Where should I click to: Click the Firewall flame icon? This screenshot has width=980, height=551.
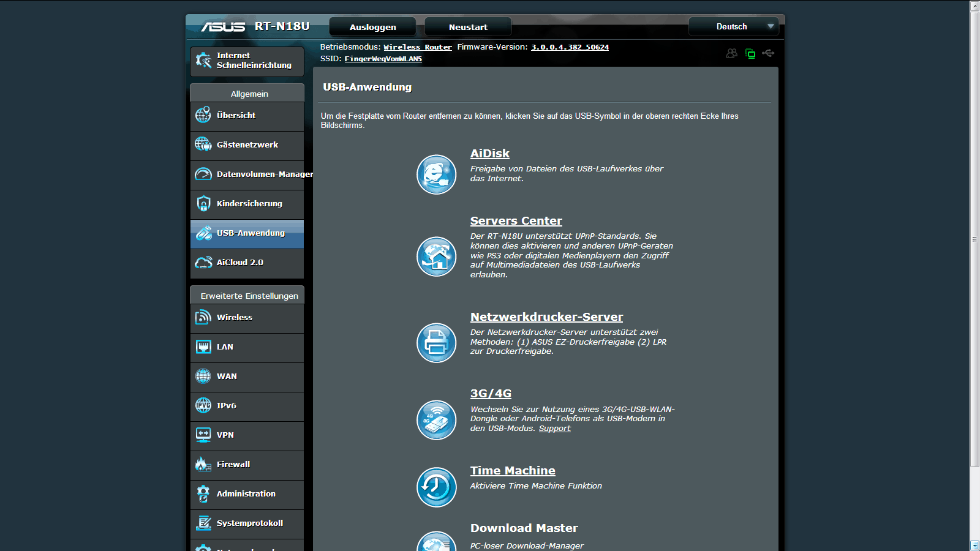coord(203,464)
